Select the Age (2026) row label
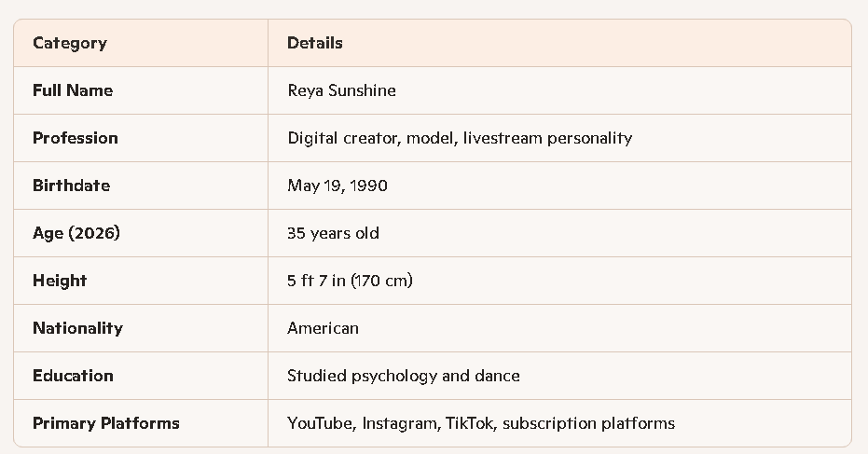Viewport: 868px width, 454px height. (x=76, y=233)
